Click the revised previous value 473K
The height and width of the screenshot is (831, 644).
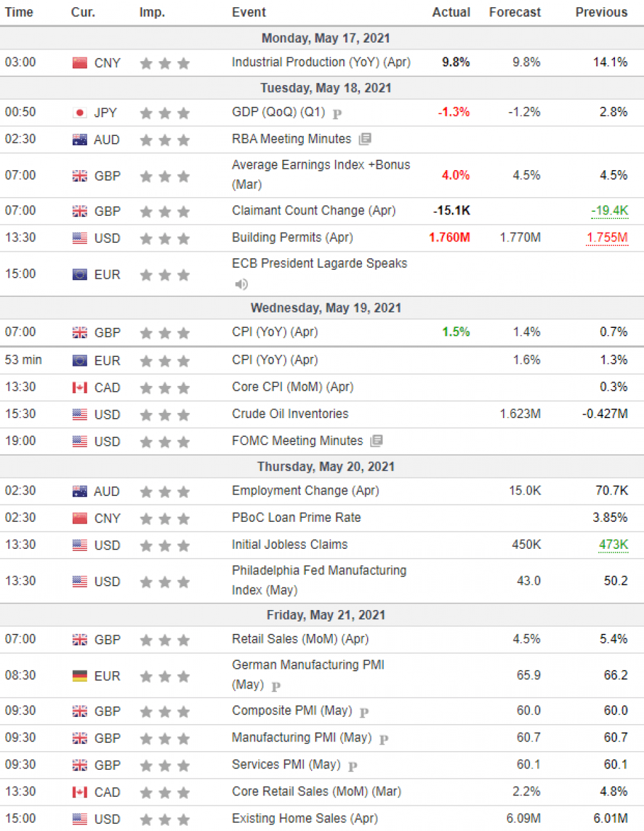(614, 545)
